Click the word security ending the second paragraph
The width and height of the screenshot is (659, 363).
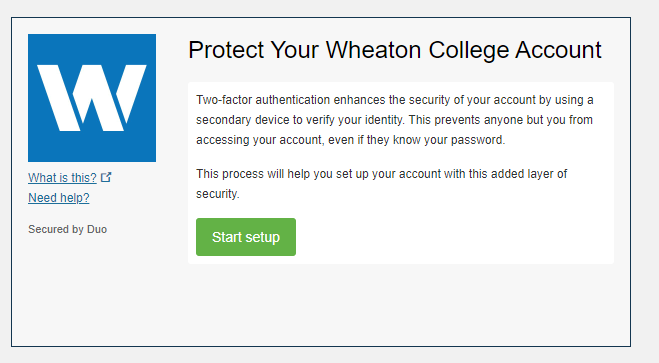click(x=216, y=194)
